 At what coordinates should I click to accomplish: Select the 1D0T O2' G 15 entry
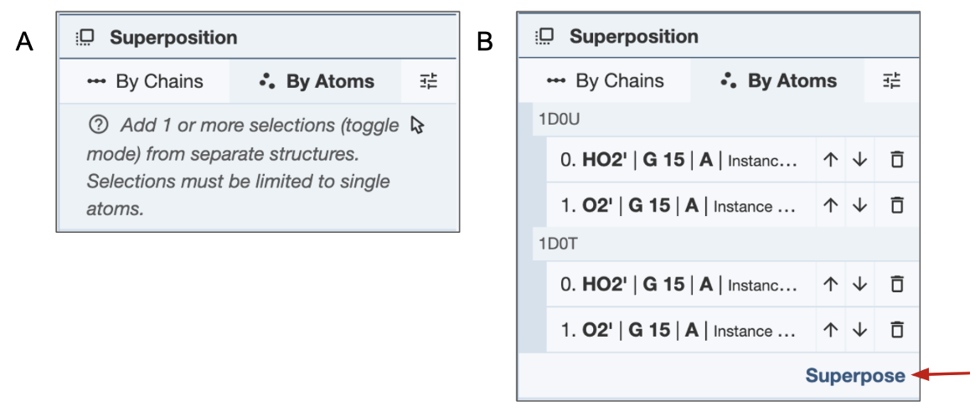tap(678, 330)
